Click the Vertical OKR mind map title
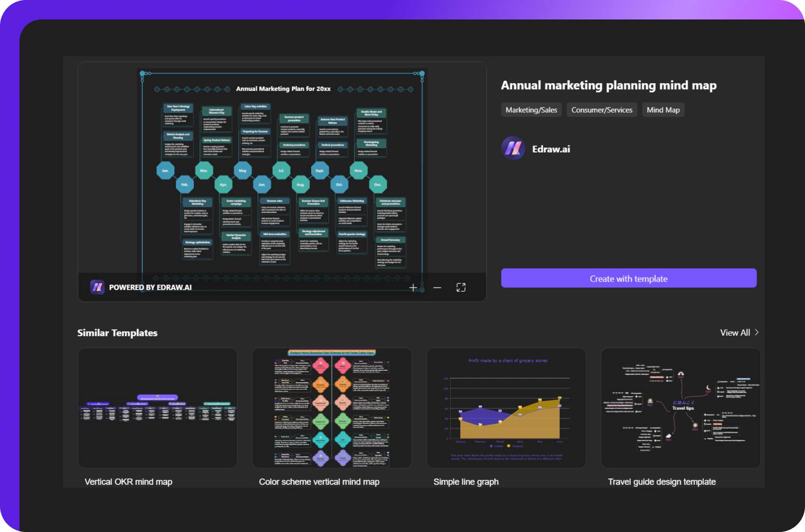Viewport: 805px width, 532px height. point(129,482)
